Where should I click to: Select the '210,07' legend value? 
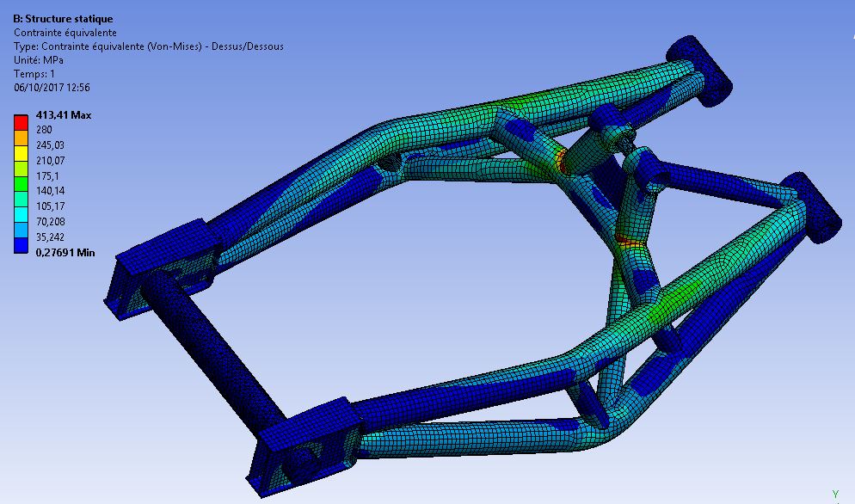pos(50,160)
